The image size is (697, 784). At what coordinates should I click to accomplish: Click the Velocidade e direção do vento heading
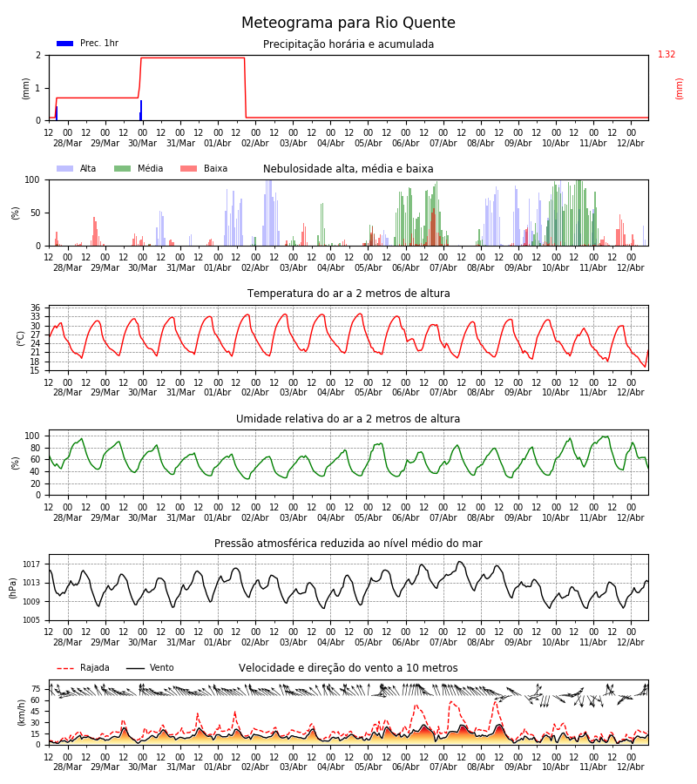tap(348, 667)
